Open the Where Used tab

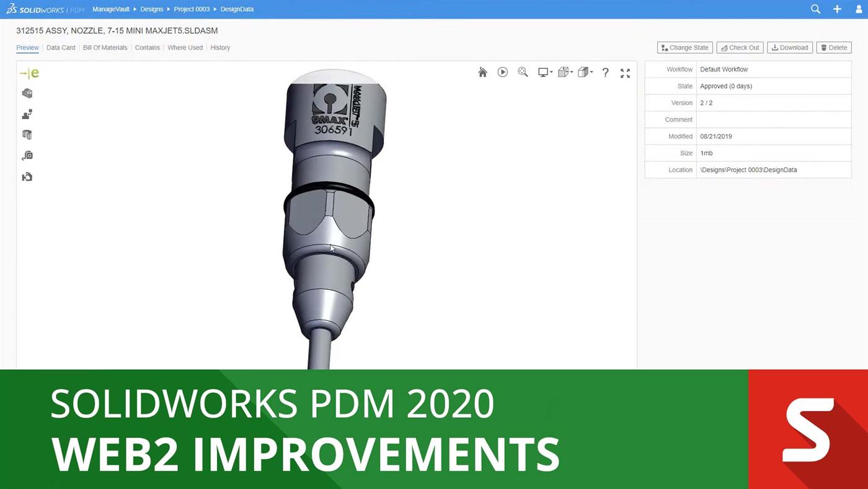click(185, 47)
